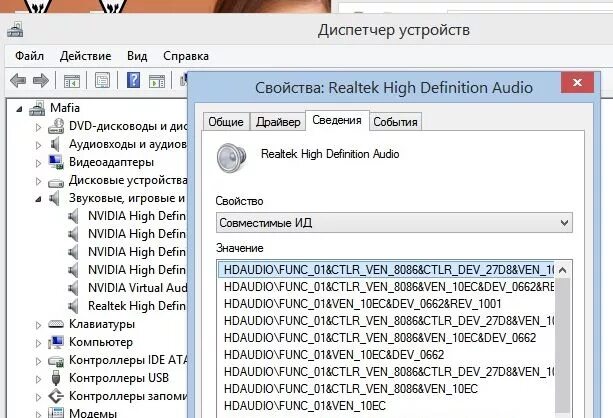
Task: Click the IDE ATA controllers icon
Action: 56,361
